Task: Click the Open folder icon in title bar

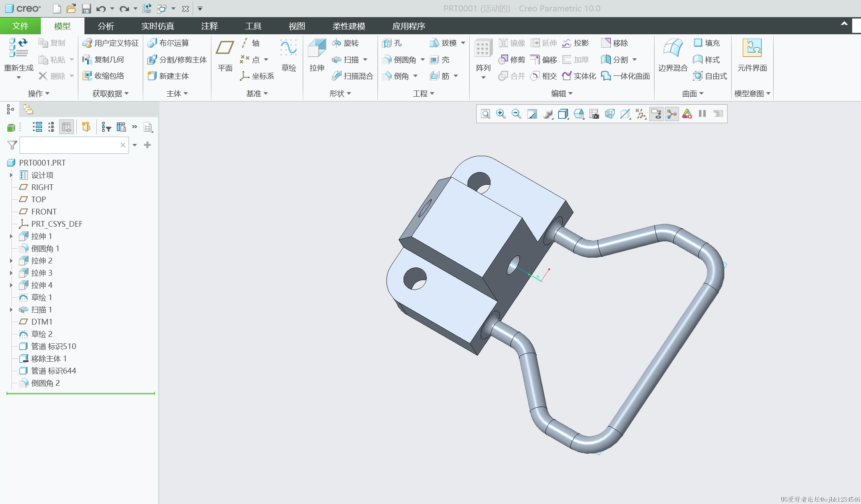Action: click(71, 9)
